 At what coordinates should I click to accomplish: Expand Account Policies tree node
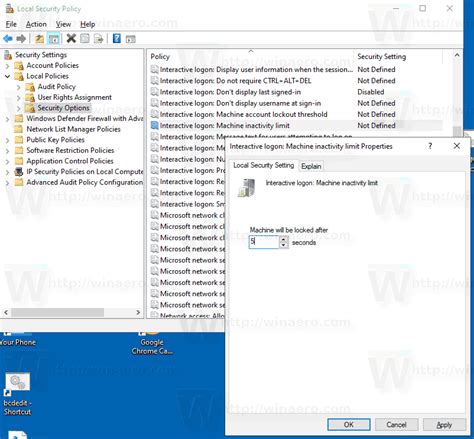click(x=8, y=66)
